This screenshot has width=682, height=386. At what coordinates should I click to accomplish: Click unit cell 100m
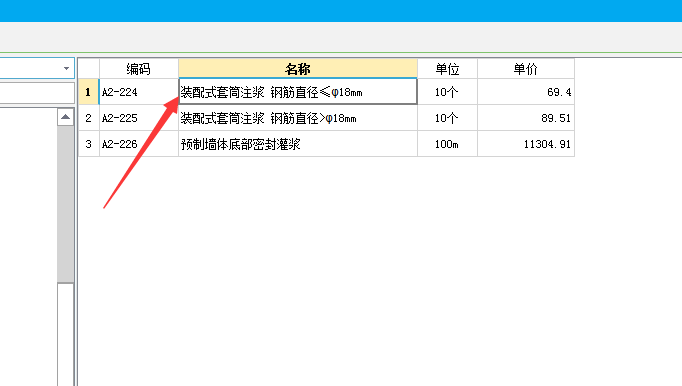click(447, 144)
